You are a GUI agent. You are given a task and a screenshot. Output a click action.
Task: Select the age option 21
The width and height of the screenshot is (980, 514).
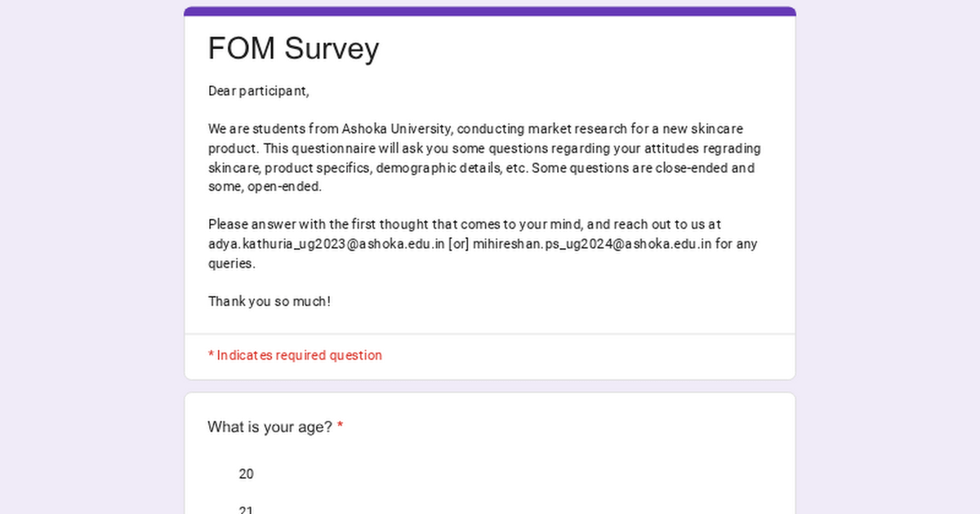[246, 510]
